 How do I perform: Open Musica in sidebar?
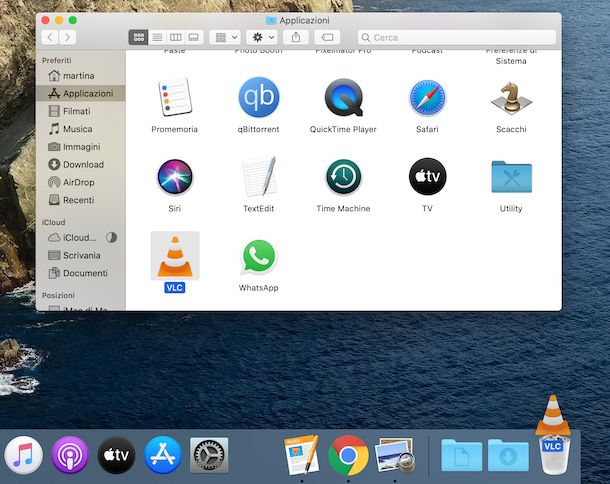coord(81,129)
